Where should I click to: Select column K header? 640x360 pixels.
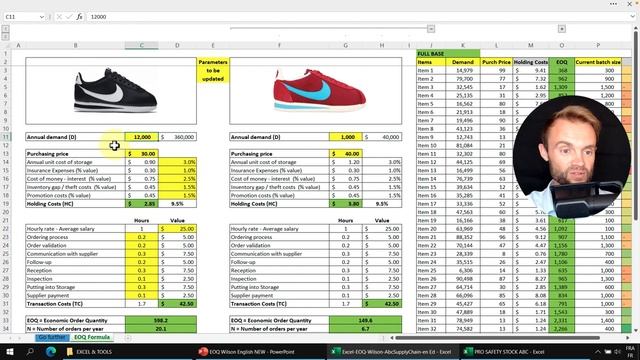coord(463,45)
